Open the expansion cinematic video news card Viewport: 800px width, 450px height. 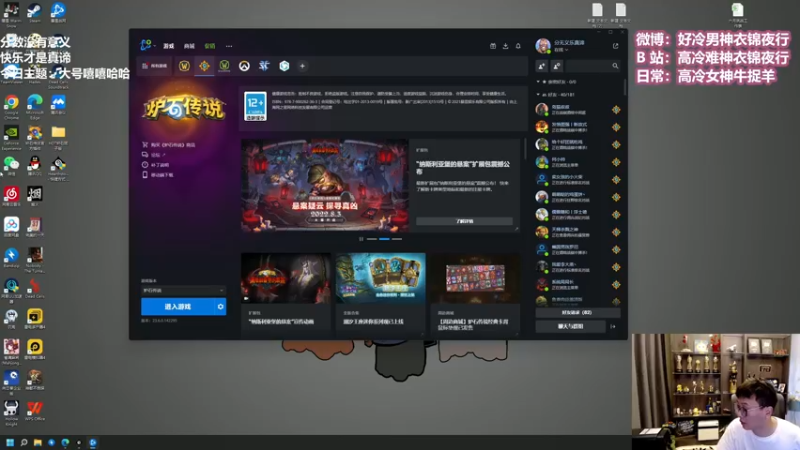tap(286, 293)
